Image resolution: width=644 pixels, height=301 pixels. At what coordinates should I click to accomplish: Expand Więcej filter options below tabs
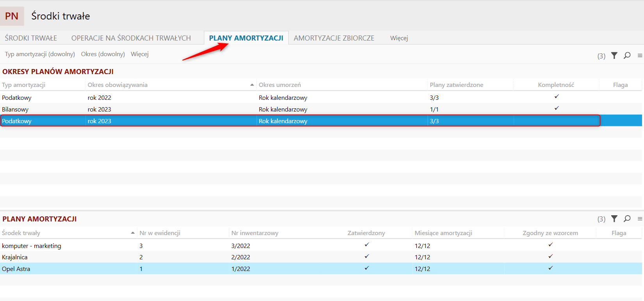coord(139,54)
